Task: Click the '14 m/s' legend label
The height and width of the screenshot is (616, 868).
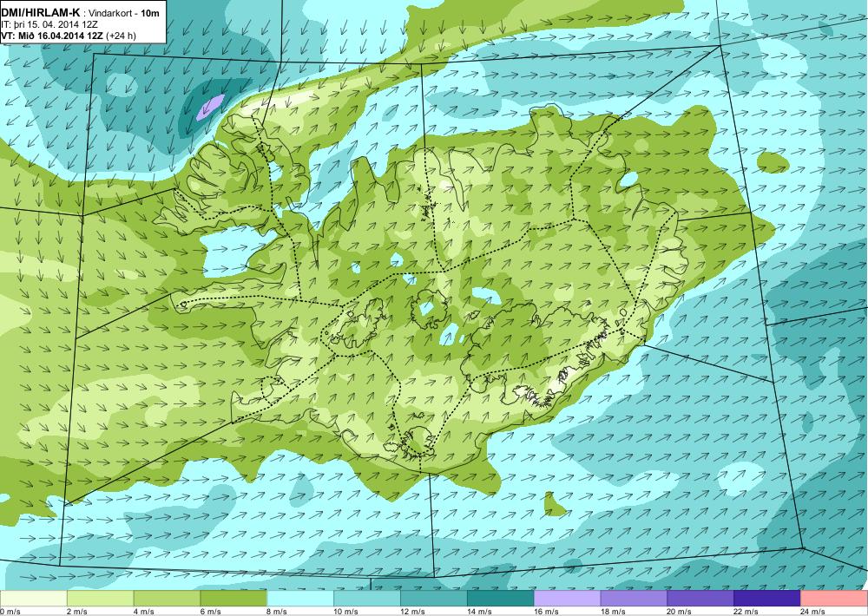Action: point(479,612)
